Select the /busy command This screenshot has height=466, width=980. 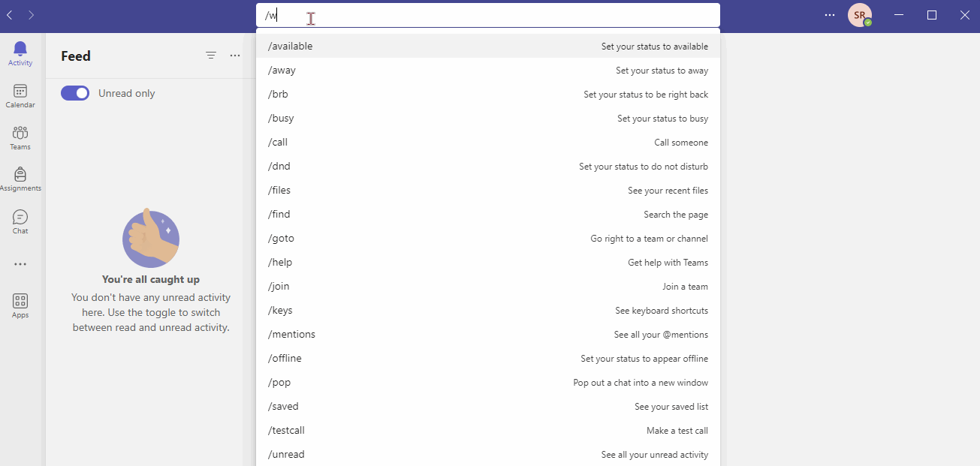point(488,119)
